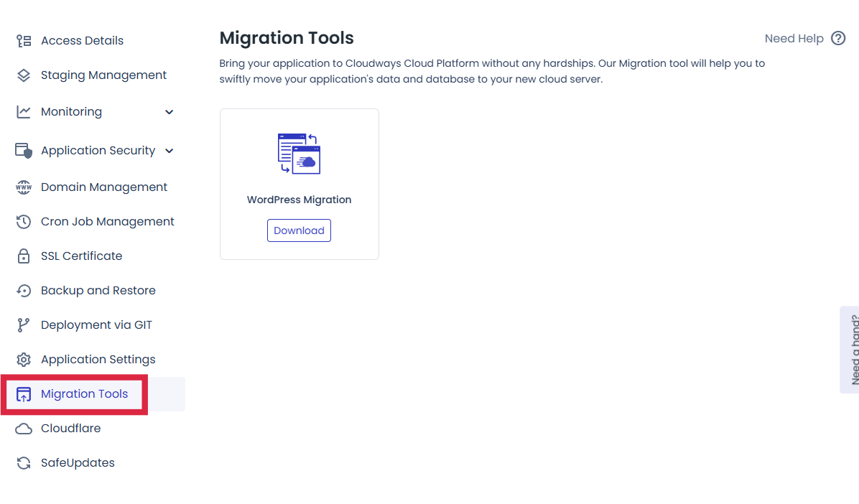Go to Application Settings
This screenshot has height=504, width=859.
point(98,360)
